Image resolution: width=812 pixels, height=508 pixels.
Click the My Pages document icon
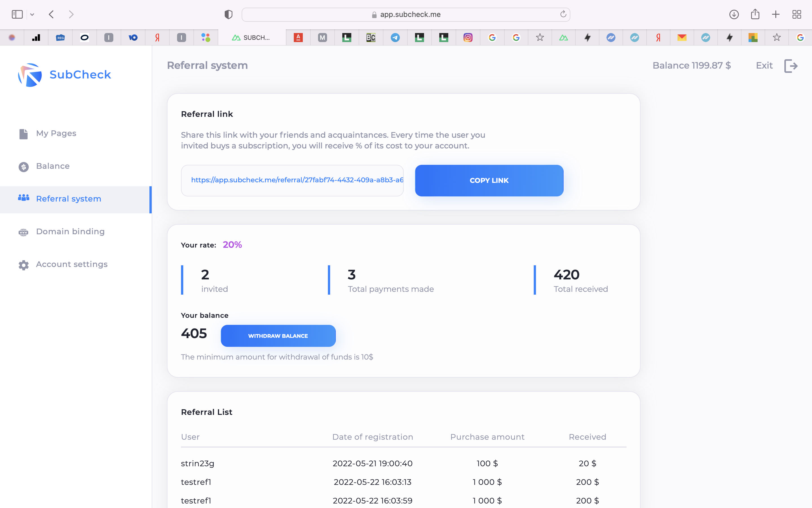[x=23, y=134]
